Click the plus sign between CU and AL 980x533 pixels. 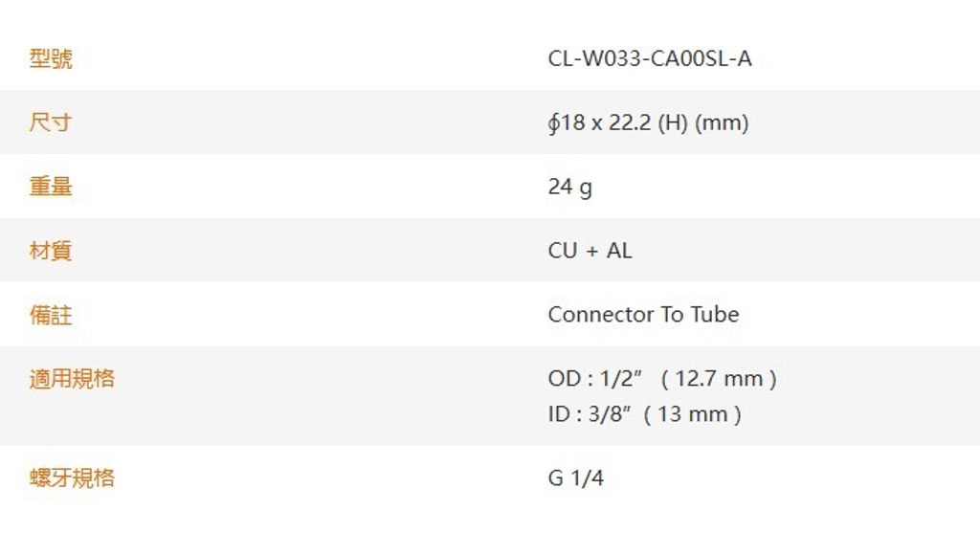[591, 252]
